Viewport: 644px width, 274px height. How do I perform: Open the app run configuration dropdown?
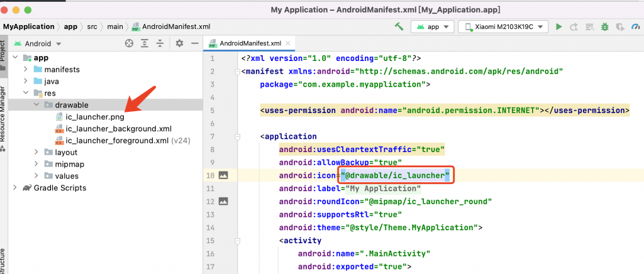click(432, 26)
